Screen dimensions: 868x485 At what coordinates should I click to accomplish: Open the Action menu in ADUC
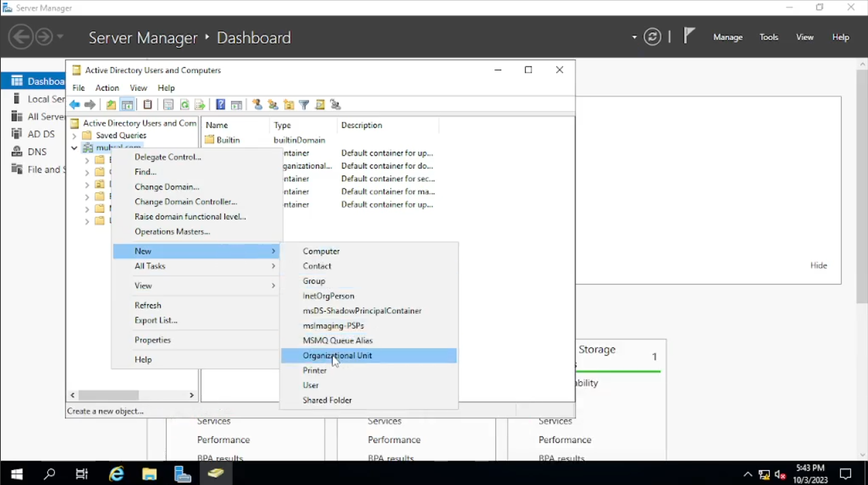107,88
